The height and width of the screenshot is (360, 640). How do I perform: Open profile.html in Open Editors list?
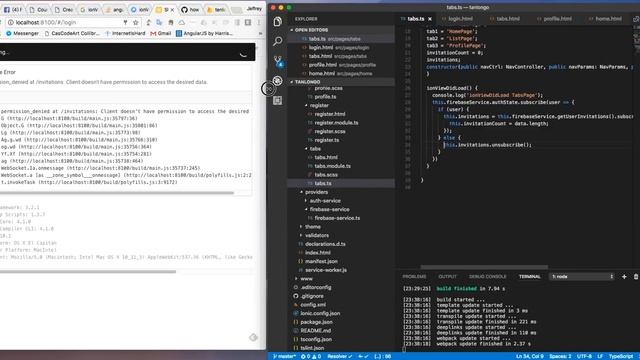pyautogui.click(x=342, y=65)
